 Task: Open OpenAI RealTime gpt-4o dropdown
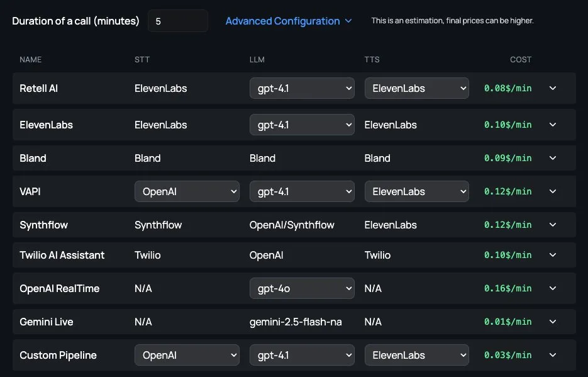point(302,288)
